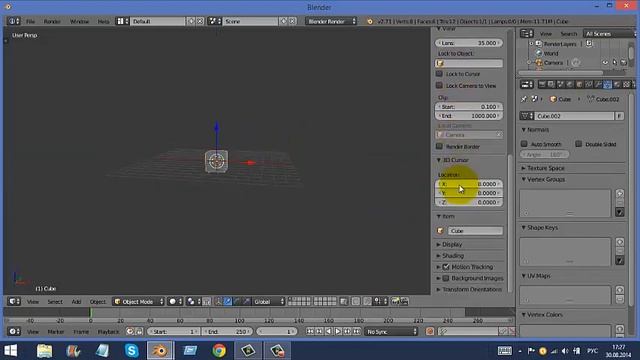
Task: Open the Render Layers properties tab
Action: [x=551, y=84]
